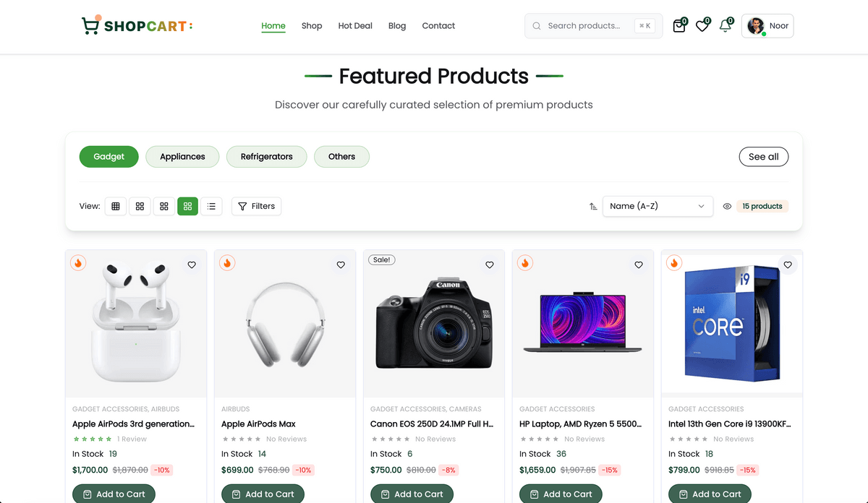Switch to list view layout

[211, 207]
